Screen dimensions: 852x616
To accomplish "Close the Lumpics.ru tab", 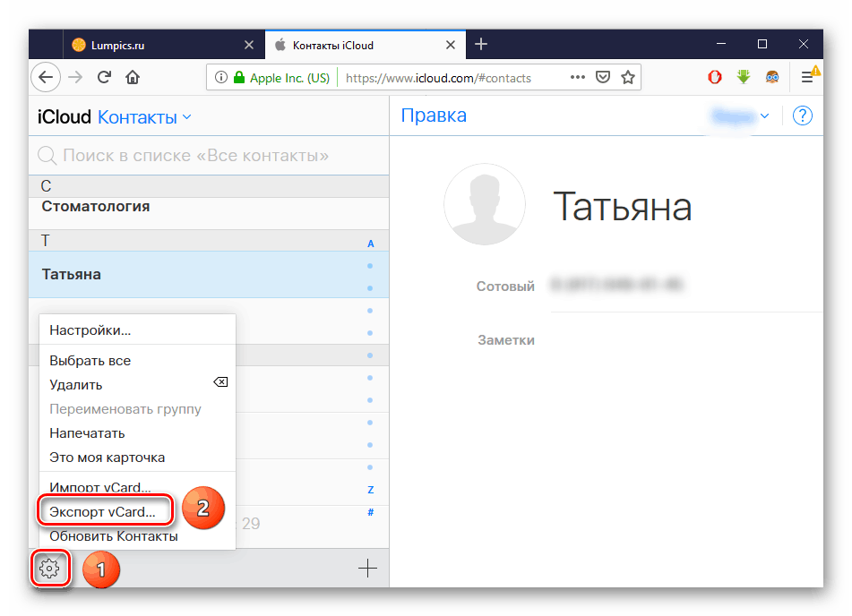I will 249,45.
